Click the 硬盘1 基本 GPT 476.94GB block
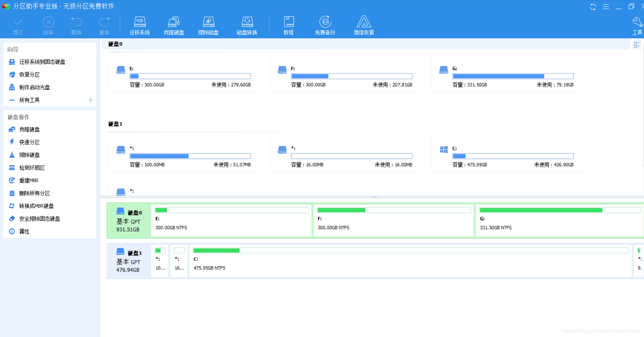Image resolution: width=644 pixels, height=337 pixels. coord(129,261)
